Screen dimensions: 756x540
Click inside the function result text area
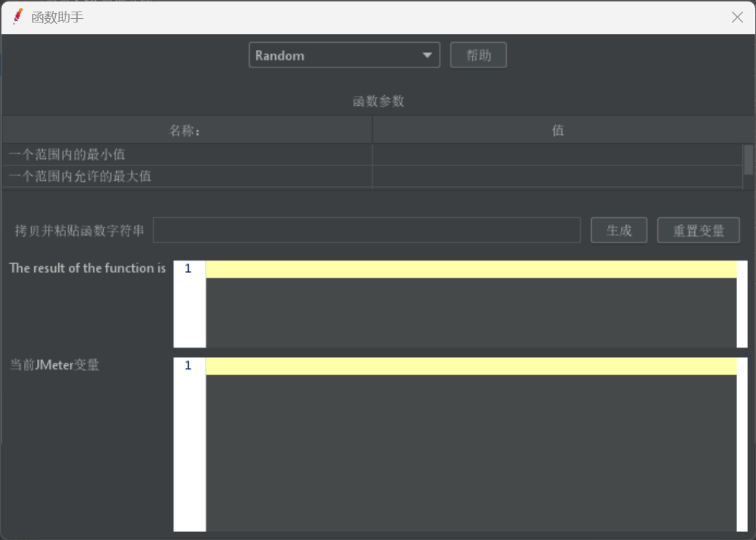[x=471, y=304]
